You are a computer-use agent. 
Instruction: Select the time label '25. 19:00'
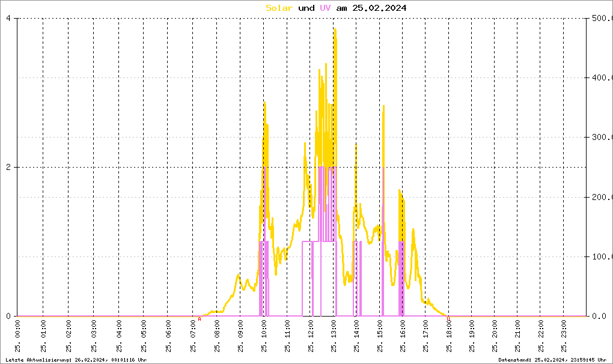pos(472,336)
